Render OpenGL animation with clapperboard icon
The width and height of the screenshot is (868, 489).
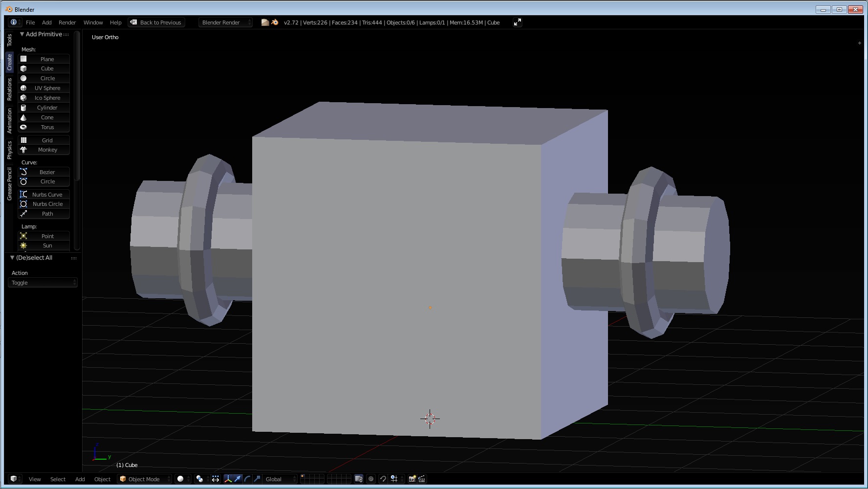point(422,479)
